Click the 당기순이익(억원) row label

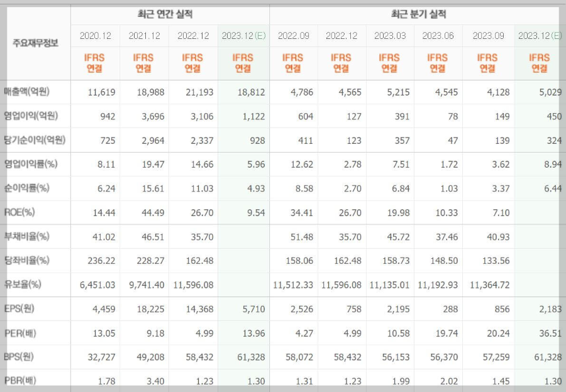point(35,140)
